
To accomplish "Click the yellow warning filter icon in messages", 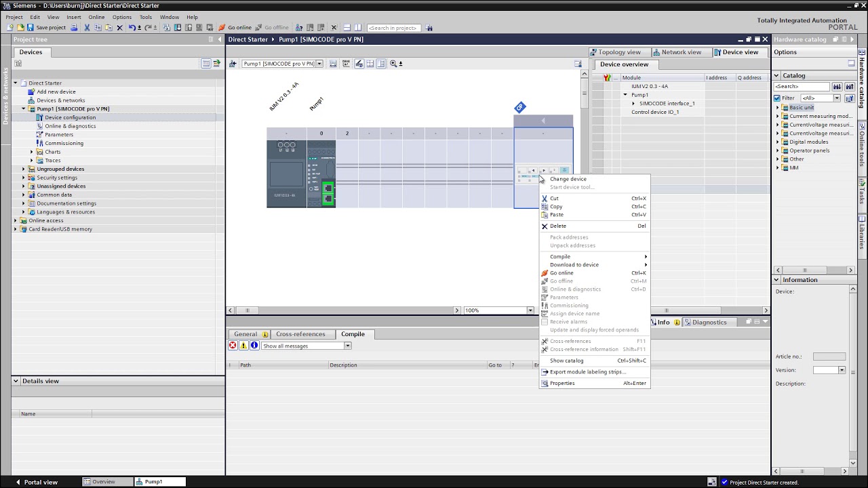I will (243, 346).
